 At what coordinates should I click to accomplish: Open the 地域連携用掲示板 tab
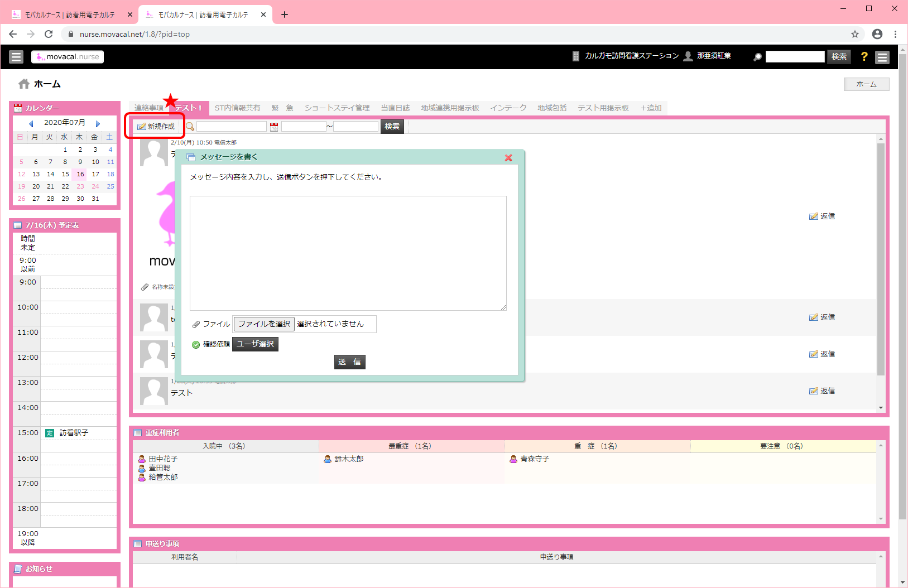click(450, 108)
